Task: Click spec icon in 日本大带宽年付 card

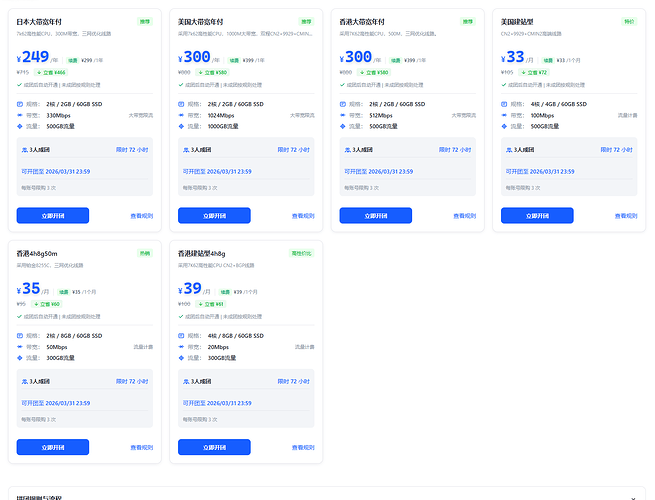Action: tap(20, 104)
